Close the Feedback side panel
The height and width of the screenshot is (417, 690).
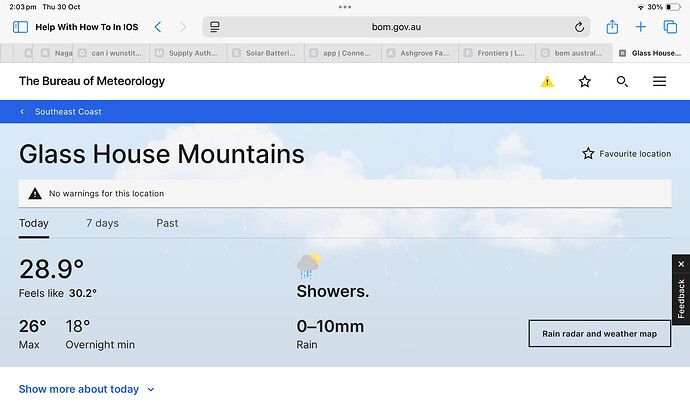point(681,264)
